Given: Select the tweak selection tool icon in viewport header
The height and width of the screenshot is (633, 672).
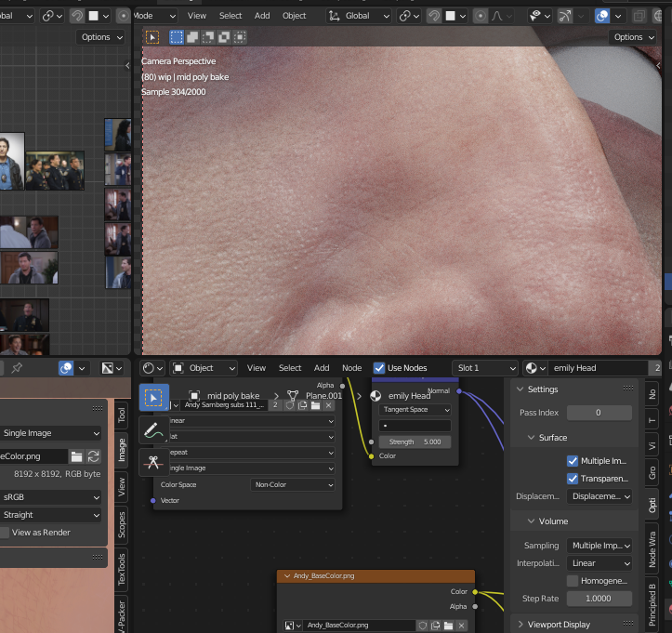Looking at the screenshot, I should point(152,37).
